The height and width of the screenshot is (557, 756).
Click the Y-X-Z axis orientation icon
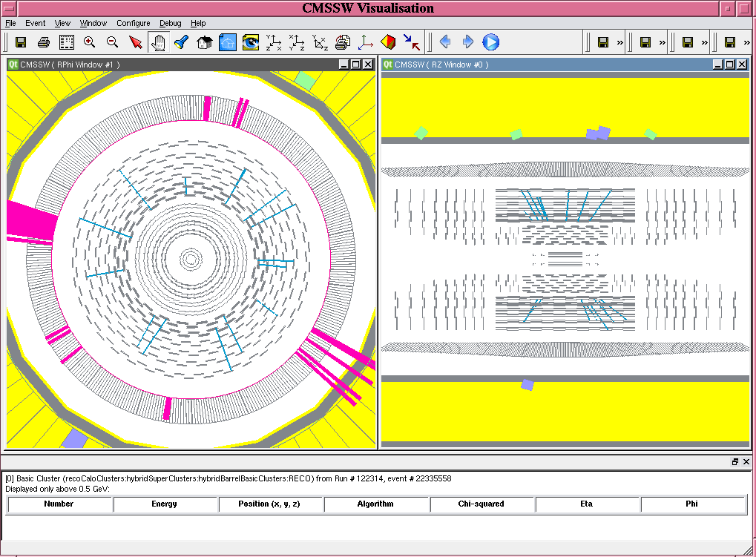(x=320, y=42)
